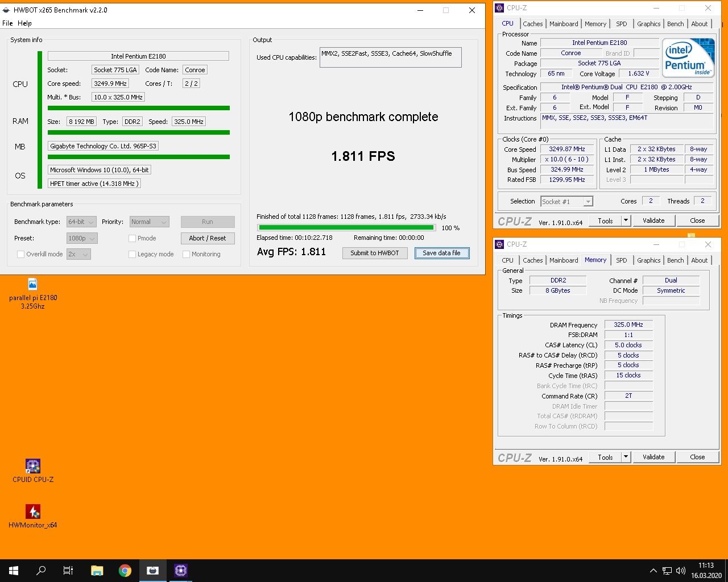Open SPD tab in bottom CPU-Z window
Image resolution: width=728 pixels, height=582 pixels.
[622, 260]
